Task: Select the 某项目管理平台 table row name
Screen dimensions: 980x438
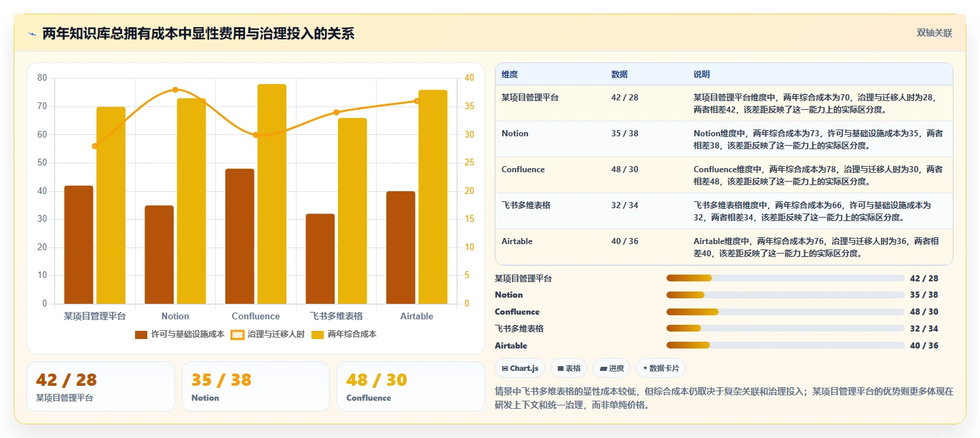Action: click(x=530, y=98)
